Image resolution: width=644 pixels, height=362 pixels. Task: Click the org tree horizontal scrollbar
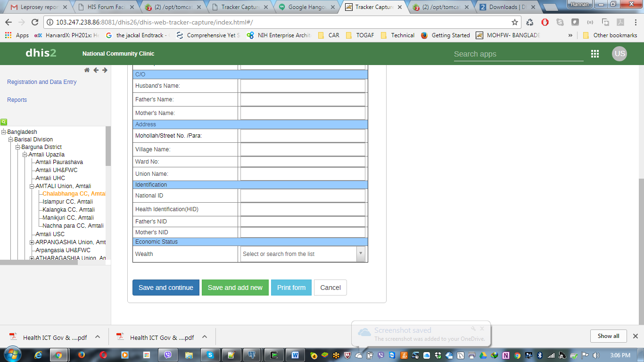pos(39,263)
